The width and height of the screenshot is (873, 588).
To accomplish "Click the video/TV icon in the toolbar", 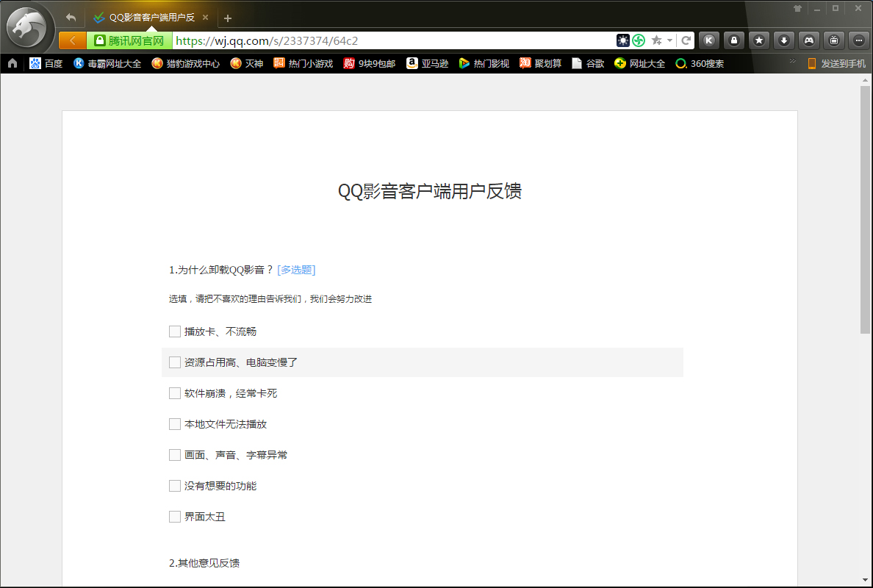I will click(833, 40).
